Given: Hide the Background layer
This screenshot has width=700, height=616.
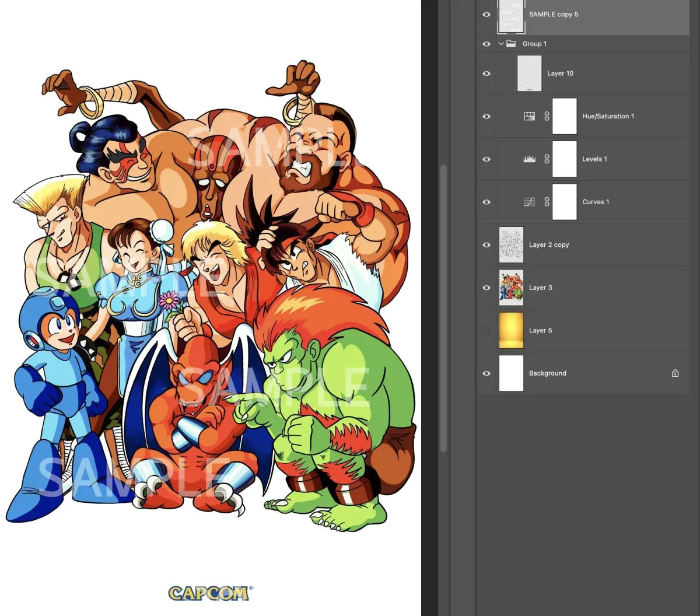Looking at the screenshot, I should [x=487, y=373].
